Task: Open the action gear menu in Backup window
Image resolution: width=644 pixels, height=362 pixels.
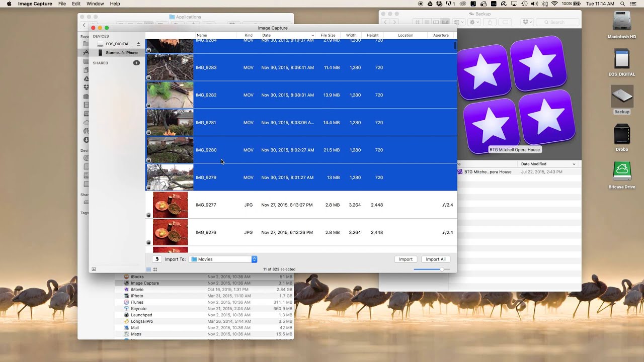Action: [474, 22]
